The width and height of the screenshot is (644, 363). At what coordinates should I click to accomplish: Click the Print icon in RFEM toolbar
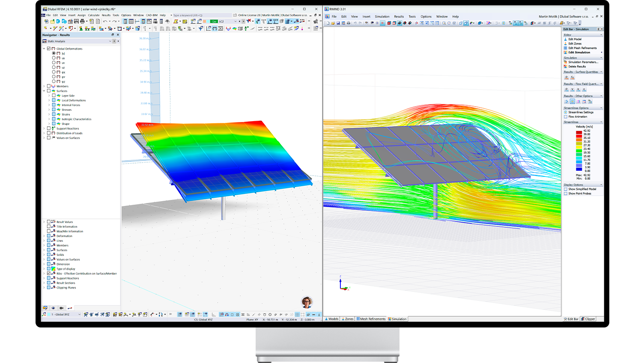point(82,21)
